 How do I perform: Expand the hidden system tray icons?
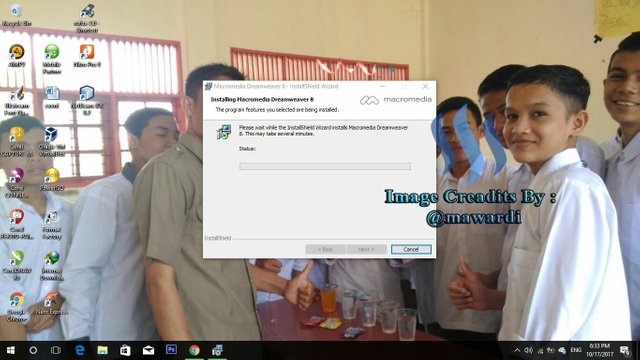pyautogui.click(x=517, y=350)
